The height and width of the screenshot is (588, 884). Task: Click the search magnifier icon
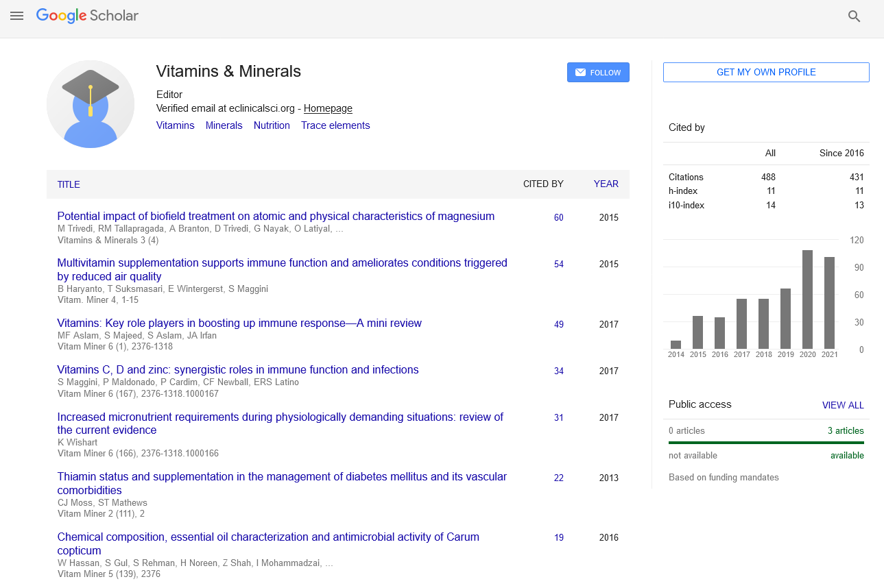pyautogui.click(x=854, y=16)
